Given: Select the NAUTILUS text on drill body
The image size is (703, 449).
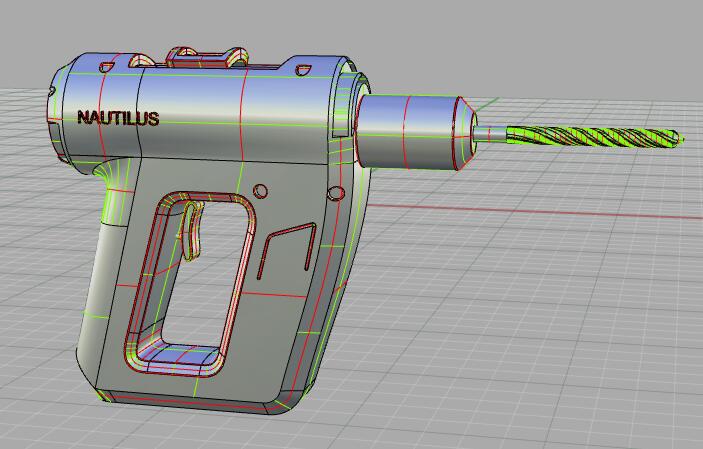Looking at the screenshot, I should click(x=118, y=118).
